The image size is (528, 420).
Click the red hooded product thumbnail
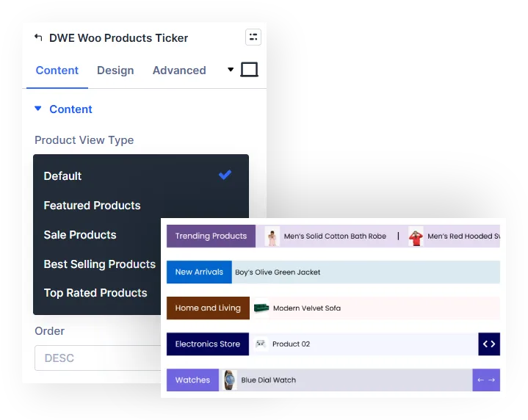[416, 236]
